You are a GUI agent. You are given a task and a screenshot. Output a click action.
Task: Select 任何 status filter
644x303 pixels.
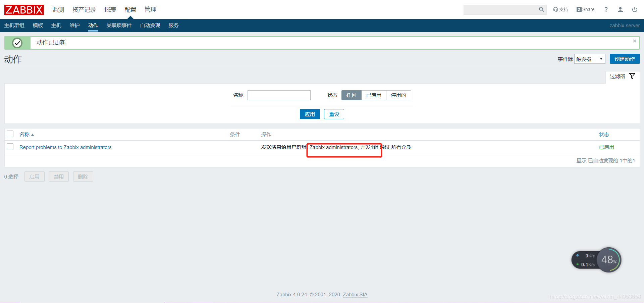(352, 95)
